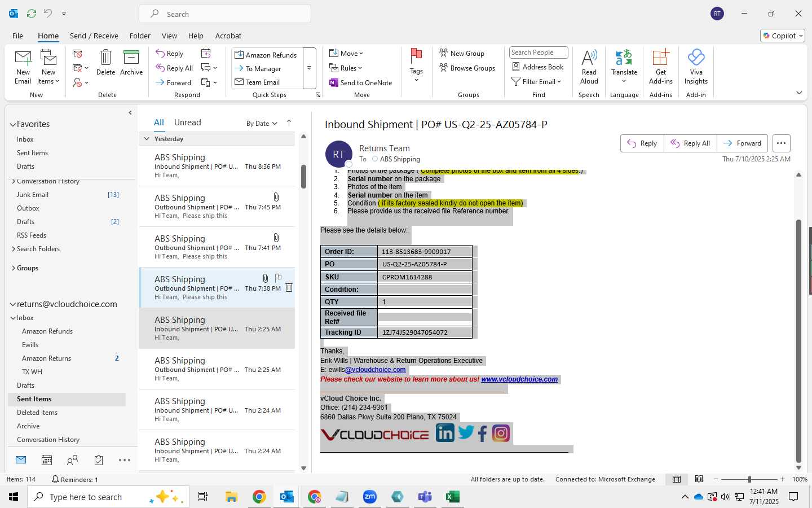Image resolution: width=812 pixels, height=508 pixels.
Task: Switch to the Unread messages tab
Action: click(188, 122)
